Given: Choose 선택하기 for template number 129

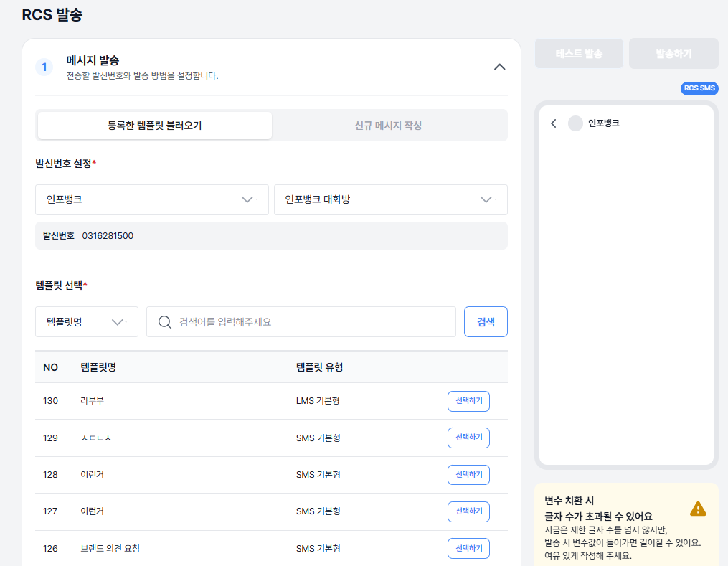Looking at the screenshot, I should point(468,438).
